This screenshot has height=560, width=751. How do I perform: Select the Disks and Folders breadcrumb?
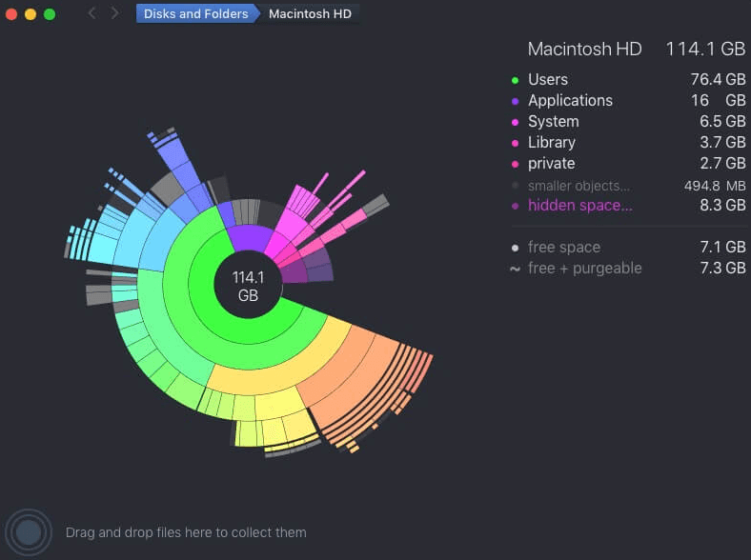click(x=195, y=13)
